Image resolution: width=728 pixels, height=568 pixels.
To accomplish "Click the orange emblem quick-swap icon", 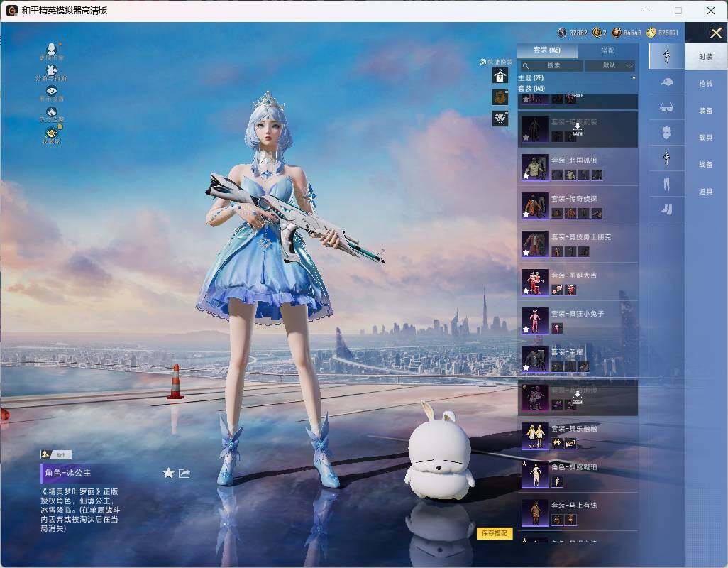I will click(500, 97).
